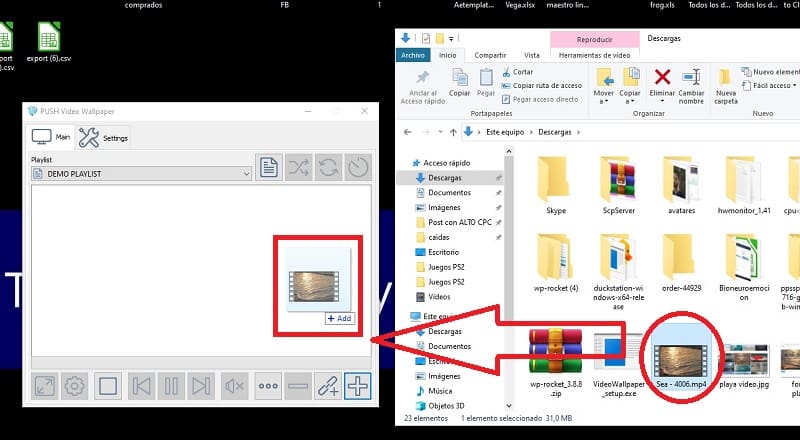
Task: Select the Bioneuroemocion folder
Action: [744, 266]
